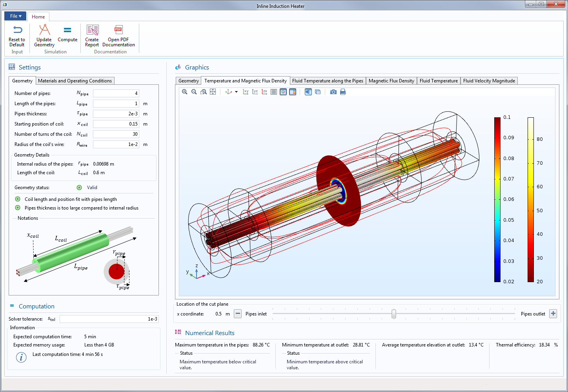
Task: Click the app icon in title bar
Action: (x=5, y=5)
